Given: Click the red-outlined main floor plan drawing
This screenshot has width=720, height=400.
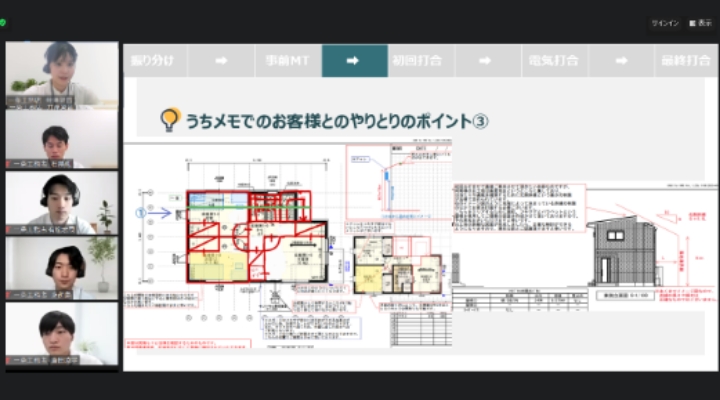Looking at the screenshot, I should point(256,237).
